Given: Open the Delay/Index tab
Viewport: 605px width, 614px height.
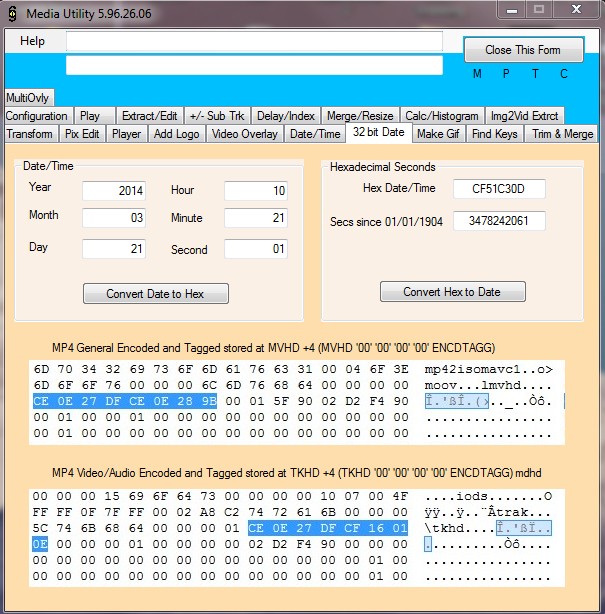Looking at the screenshot, I should [x=286, y=116].
